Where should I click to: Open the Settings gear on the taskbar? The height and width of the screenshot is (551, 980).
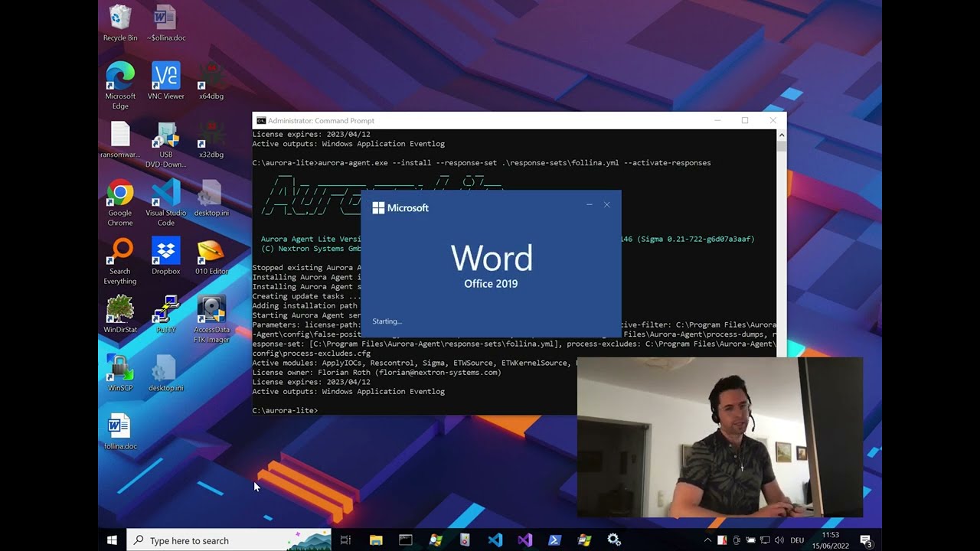click(614, 540)
